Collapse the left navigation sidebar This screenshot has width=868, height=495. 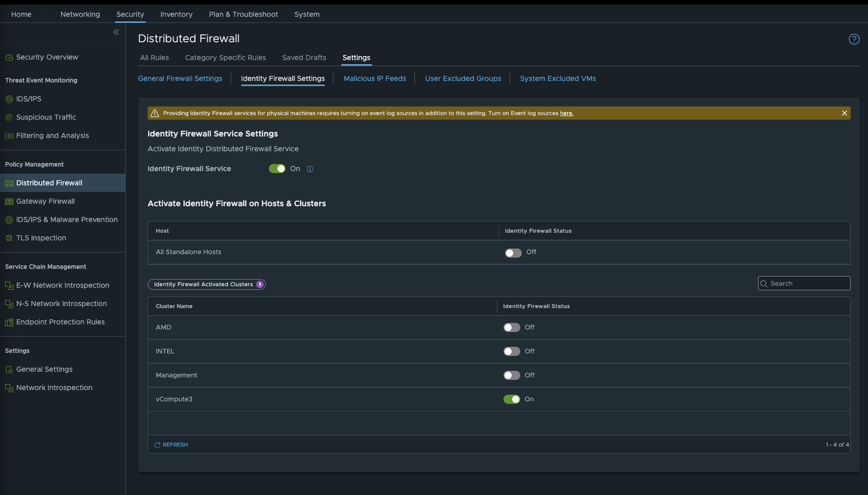116,32
